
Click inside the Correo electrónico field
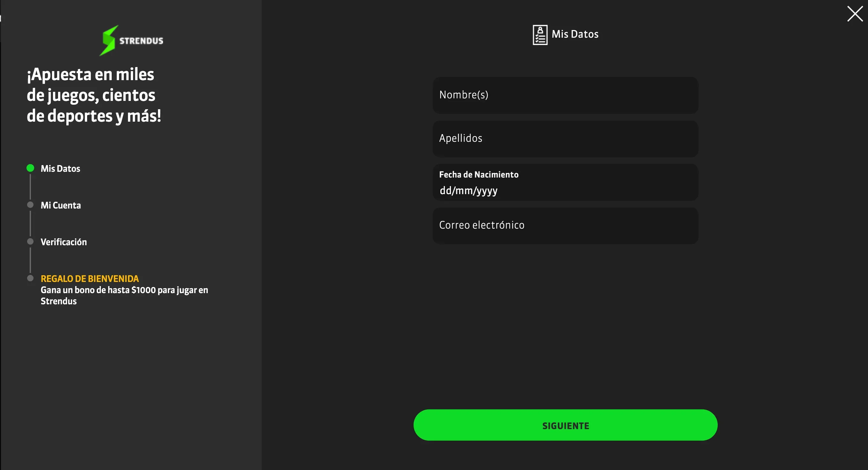(565, 225)
